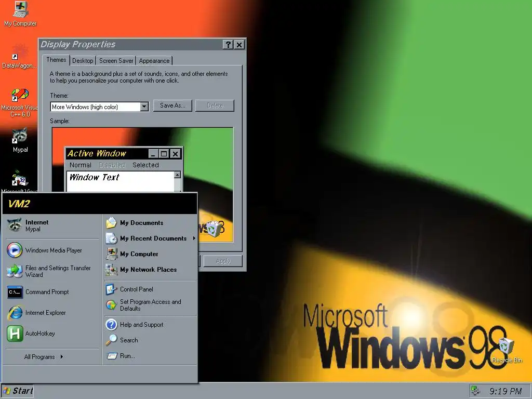Choose My Network Places menu item
The height and width of the screenshot is (399, 532).
[150, 270]
